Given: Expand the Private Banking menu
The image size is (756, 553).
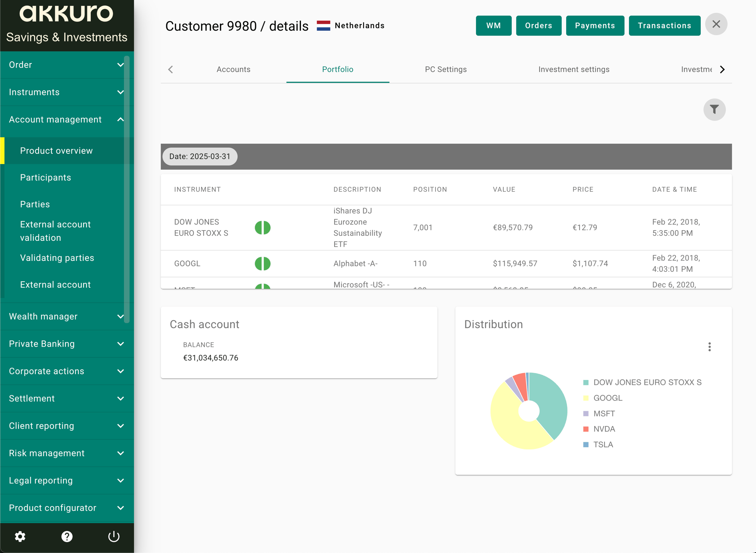Looking at the screenshot, I should coord(67,344).
